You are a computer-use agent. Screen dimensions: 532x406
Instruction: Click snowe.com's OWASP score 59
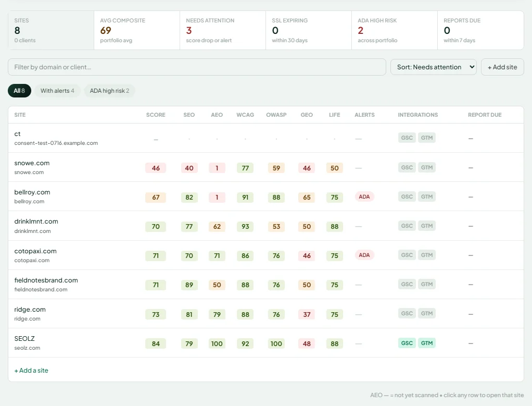276,168
